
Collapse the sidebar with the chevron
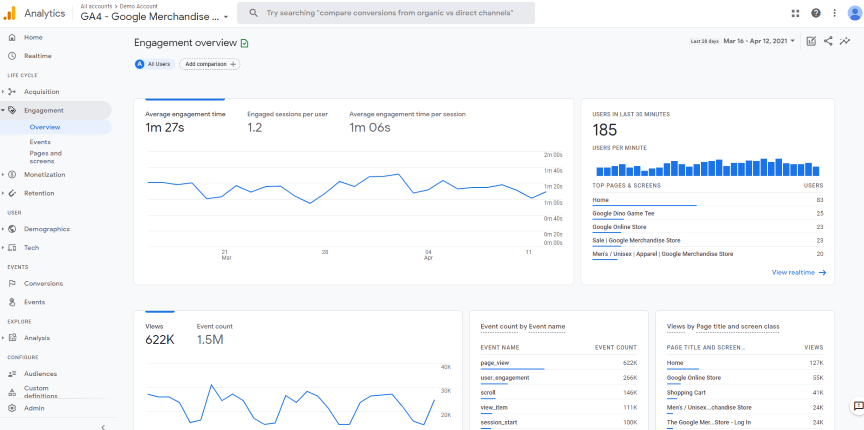point(103,426)
